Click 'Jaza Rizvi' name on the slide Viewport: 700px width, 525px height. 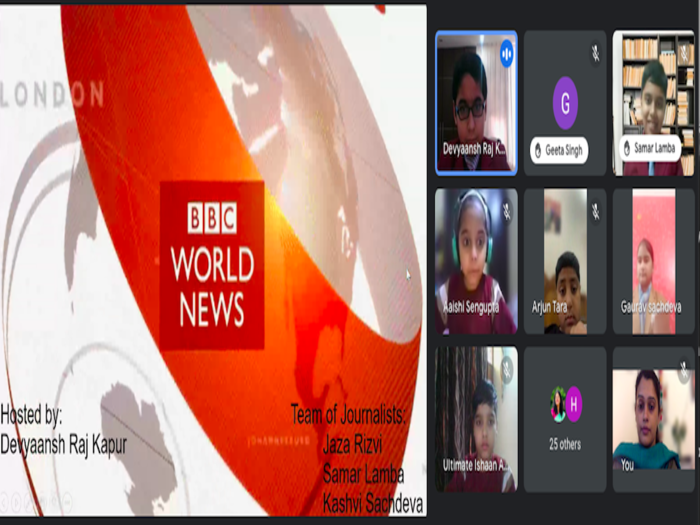(x=352, y=445)
